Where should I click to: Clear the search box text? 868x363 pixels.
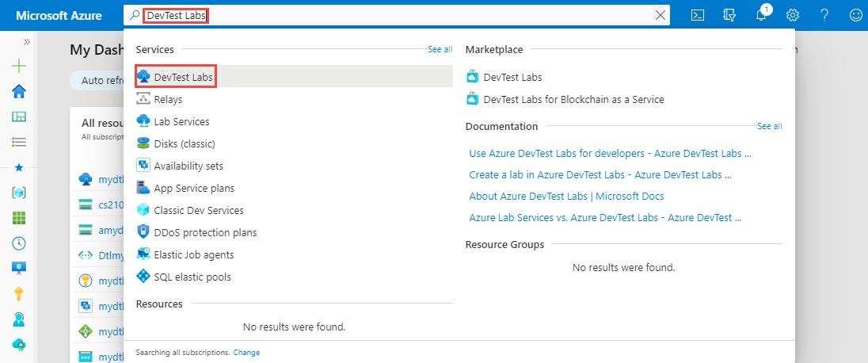(x=661, y=15)
